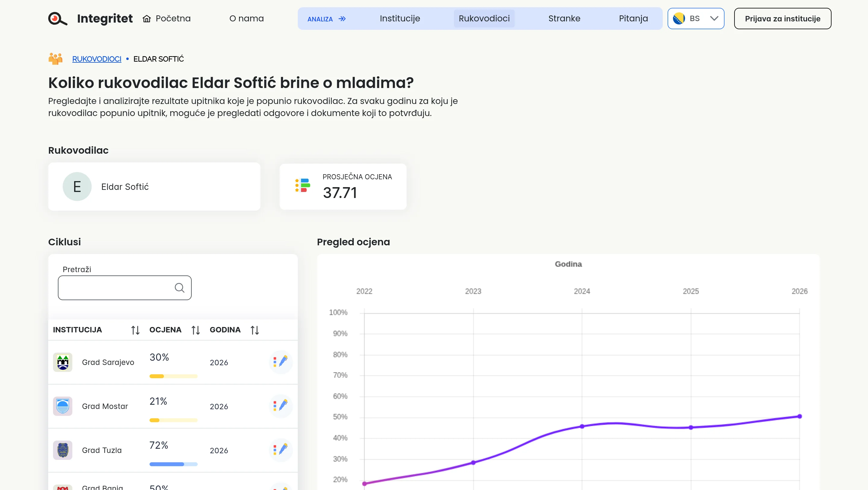Click the Grad Sarajevo institution name

(x=108, y=362)
